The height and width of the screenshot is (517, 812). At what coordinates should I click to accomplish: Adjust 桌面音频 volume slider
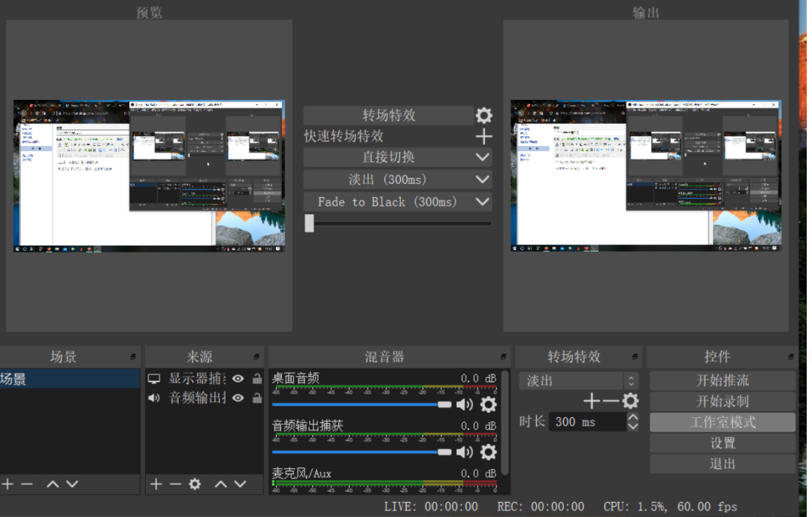[362, 404]
